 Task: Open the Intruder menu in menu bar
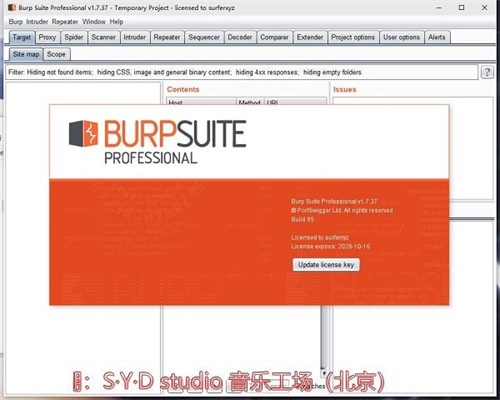tap(37, 22)
